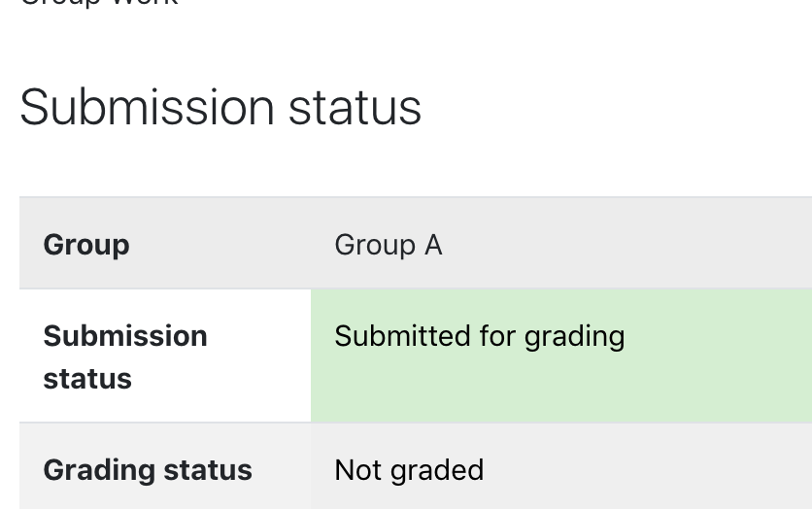Click the word "status" in the heading
Image resolution: width=812 pixels, height=509 pixels.
pyautogui.click(x=355, y=108)
